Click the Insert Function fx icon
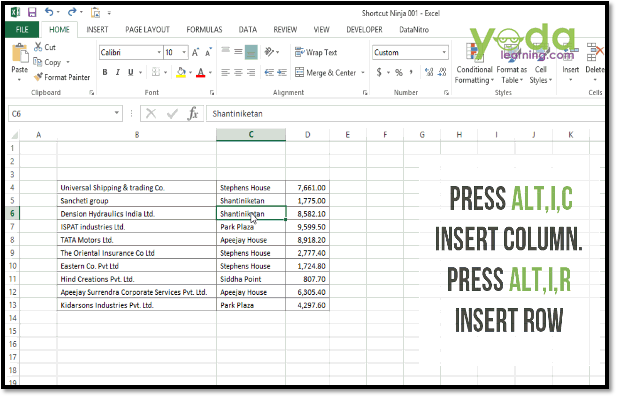The height and width of the screenshot is (397, 617). tap(192, 114)
